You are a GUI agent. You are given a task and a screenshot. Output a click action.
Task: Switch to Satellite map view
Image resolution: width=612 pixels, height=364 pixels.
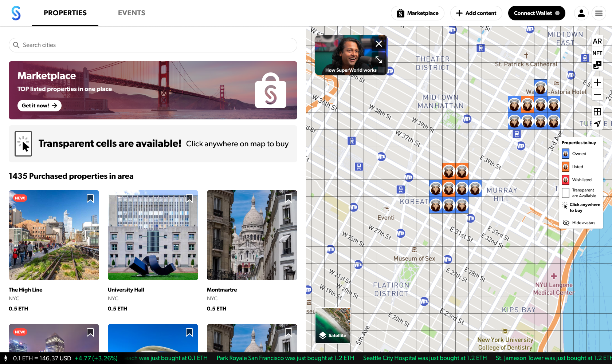click(333, 325)
